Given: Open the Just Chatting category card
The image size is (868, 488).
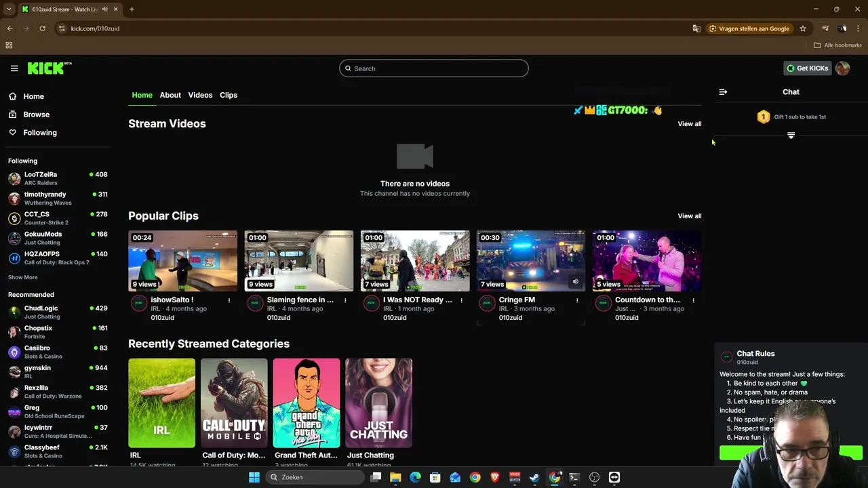Looking at the screenshot, I should [378, 403].
